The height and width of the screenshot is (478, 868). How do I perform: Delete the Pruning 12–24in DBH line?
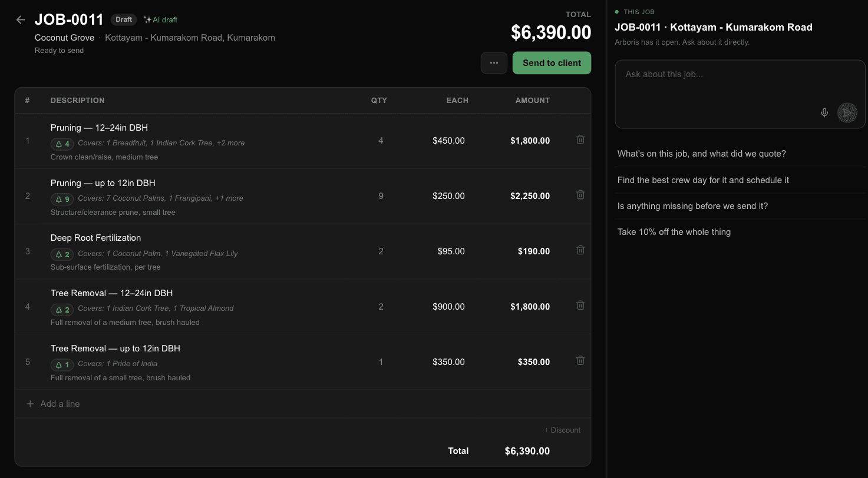580,140
